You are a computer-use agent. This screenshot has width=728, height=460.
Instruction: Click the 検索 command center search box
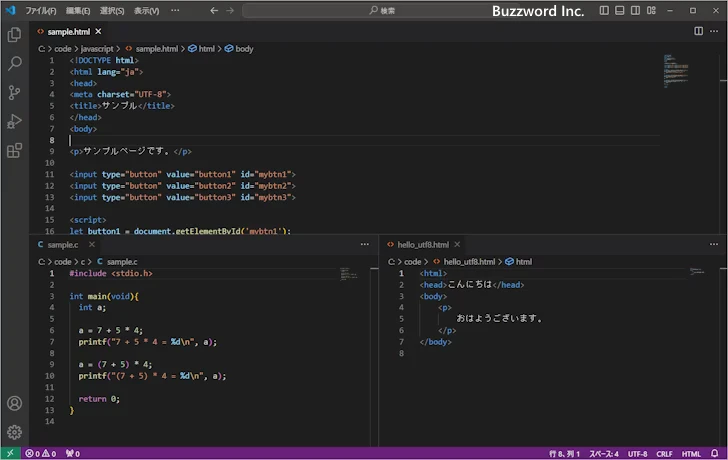387,10
